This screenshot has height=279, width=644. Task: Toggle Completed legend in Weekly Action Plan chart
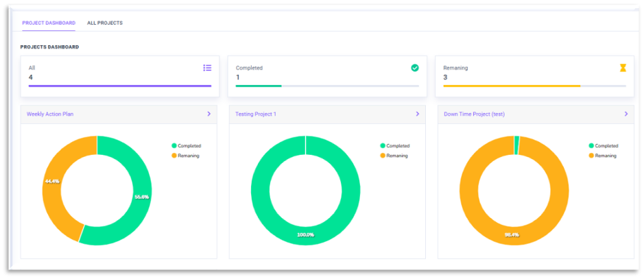click(x=186, y=145)
